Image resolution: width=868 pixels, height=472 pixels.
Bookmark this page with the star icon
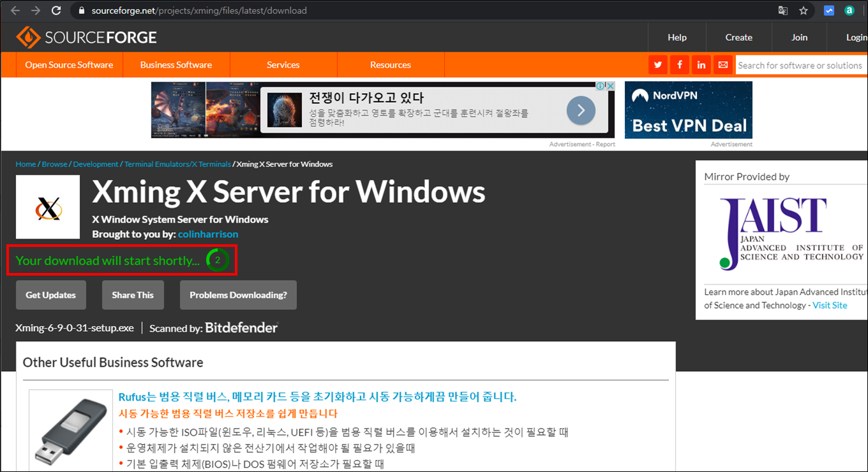(x=804, y=11)
